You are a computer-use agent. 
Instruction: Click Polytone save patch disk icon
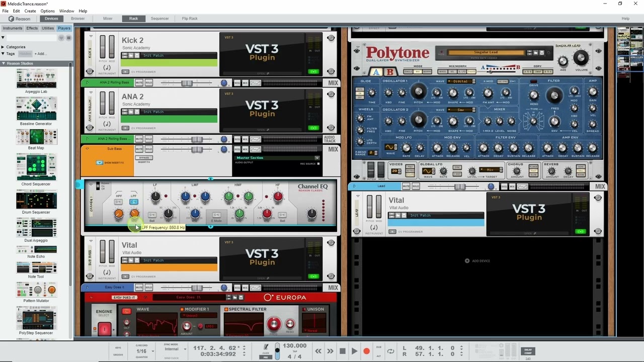(x=542, y=52)
